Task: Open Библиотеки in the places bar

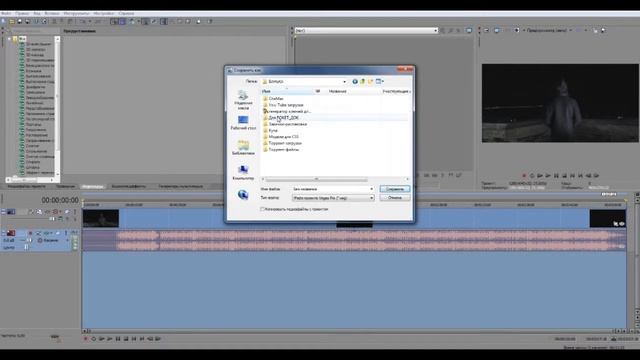Action: click(x=243, y=148)
